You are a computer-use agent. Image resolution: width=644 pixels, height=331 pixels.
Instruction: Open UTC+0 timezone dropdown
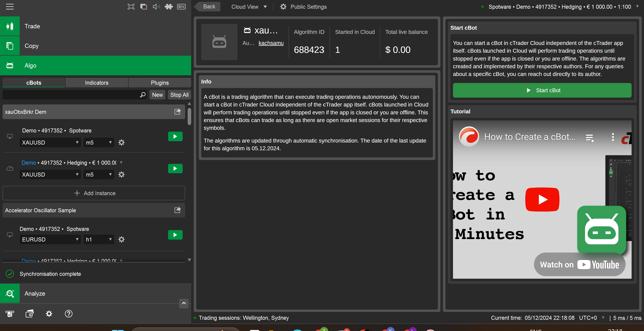click(592, 318)
